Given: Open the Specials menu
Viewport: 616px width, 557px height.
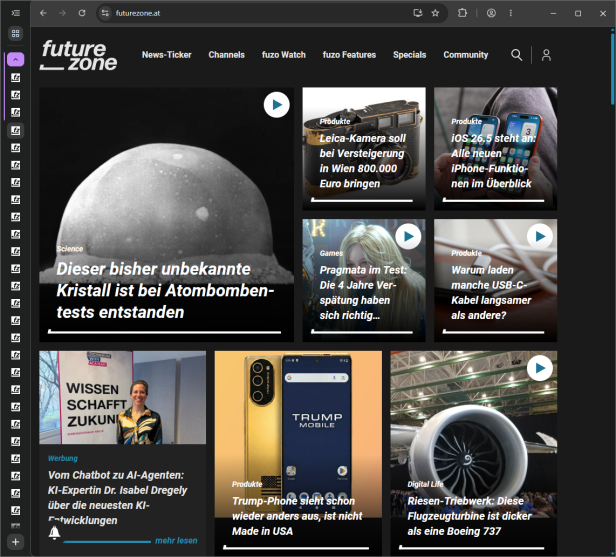Looking at the screenshot, I should click(x=410, y=55).
